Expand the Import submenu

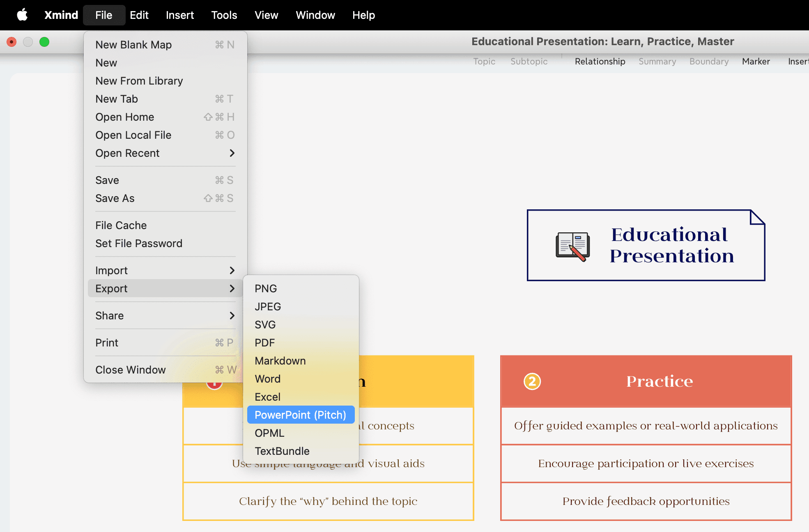pos(165,271)
